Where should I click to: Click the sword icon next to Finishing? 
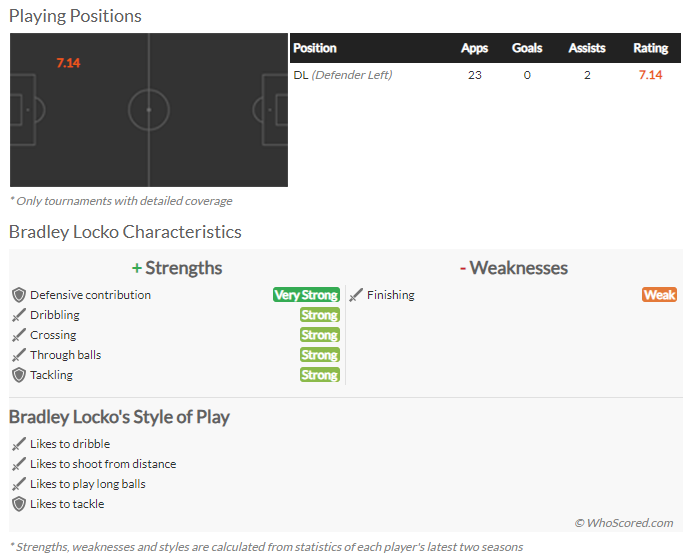point(356,295)
